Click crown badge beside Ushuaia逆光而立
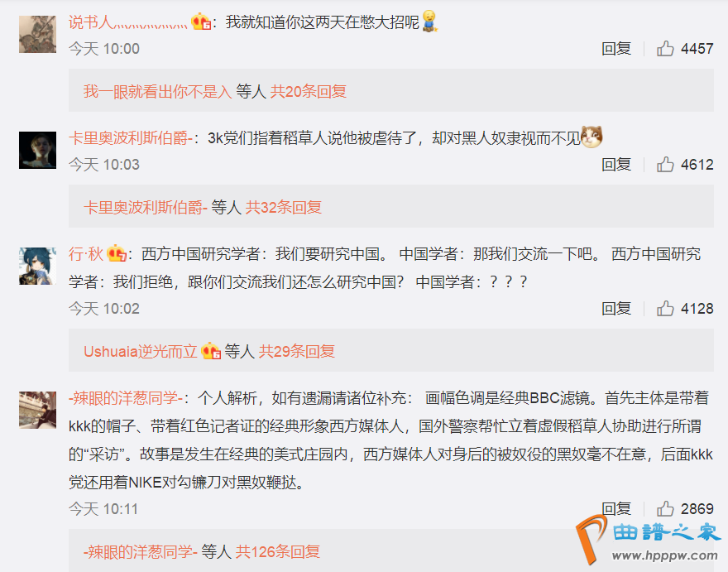Viewport: 728px width, 572px height. [x=211, y=351]
